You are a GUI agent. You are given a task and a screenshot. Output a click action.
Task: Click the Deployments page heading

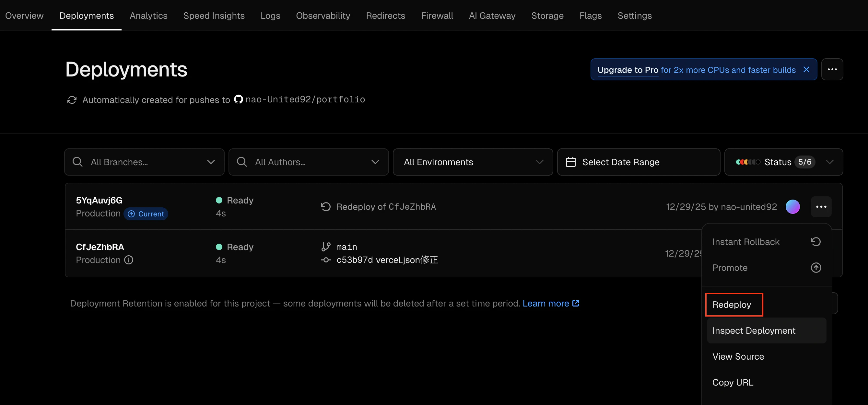(x=126, y=69)
